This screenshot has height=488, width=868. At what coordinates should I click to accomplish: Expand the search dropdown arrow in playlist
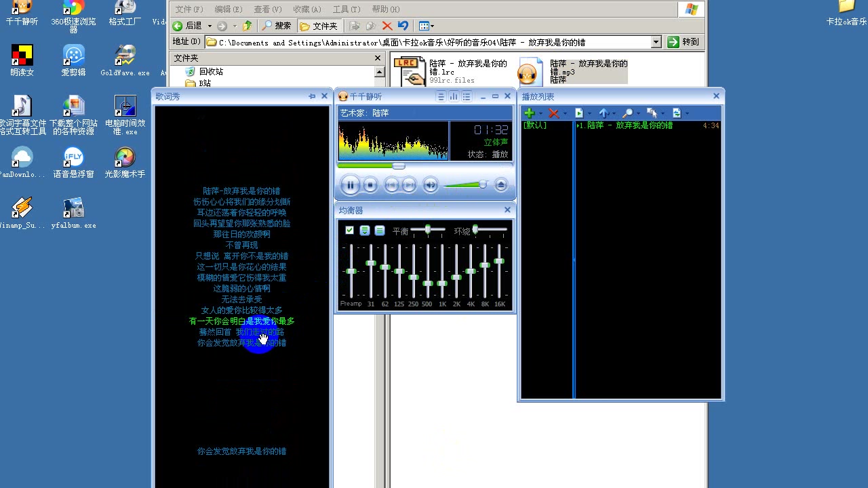pyautogui.click(x=638, y=114)
